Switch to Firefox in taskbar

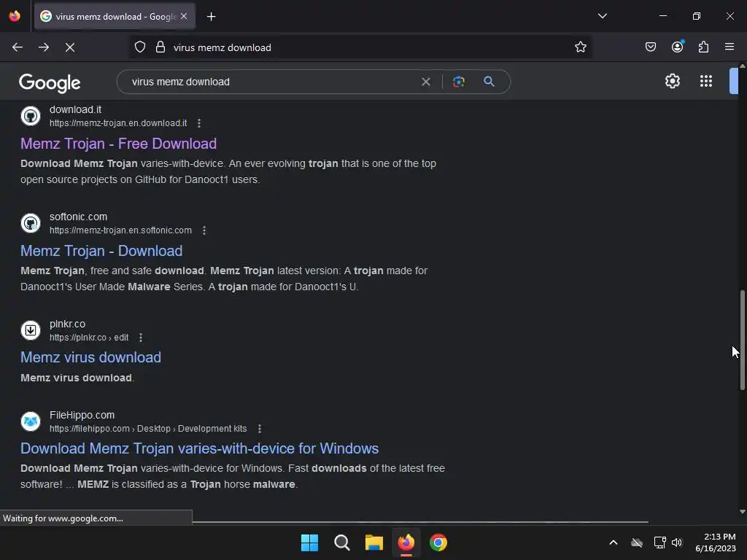tap(406, 542)
